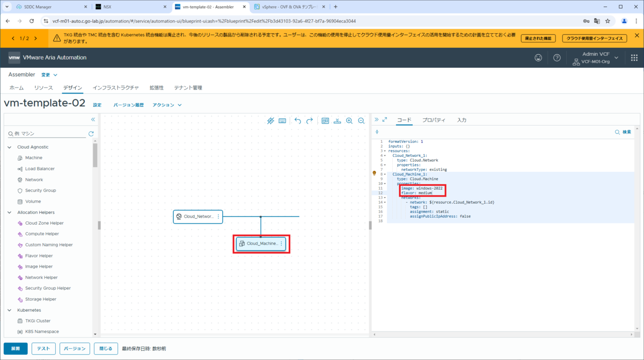
Task: Click the lightbulb hint on line 8
Action: tap(374, 174)
